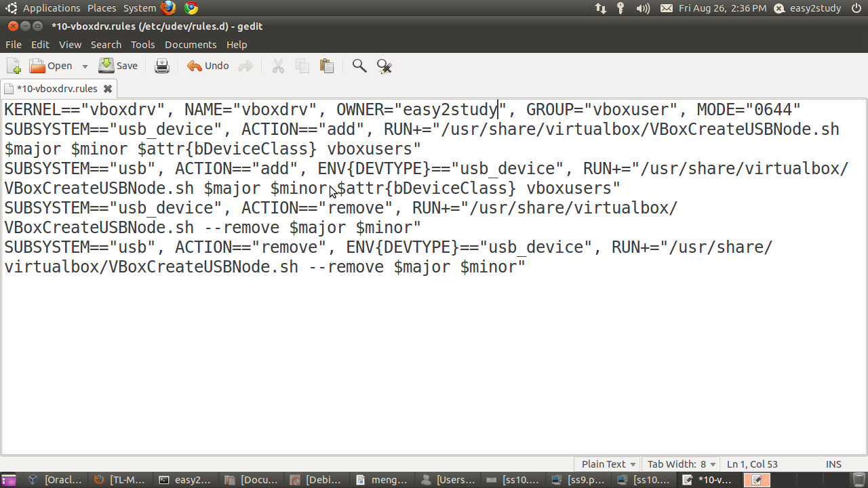Close the 10-vboxdrv.rules tab
Screen dimensions: 868x488
(107, 89)
